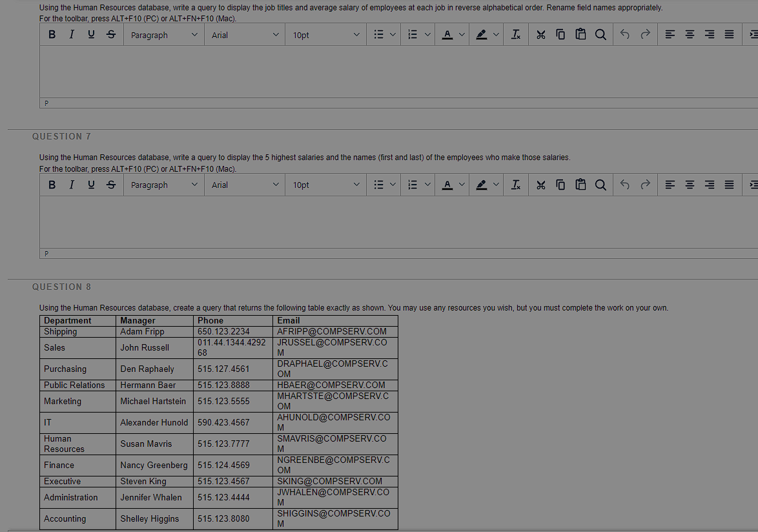Image resolution: width=758 pixels, height=532 pixels.
Task: Select the align right icon
Action: click(709, 34)
